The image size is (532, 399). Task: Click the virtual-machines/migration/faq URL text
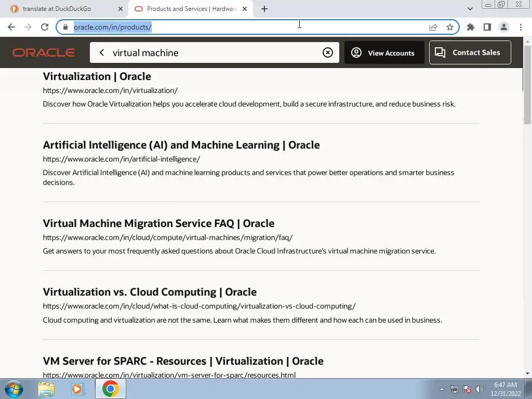pyautogui.click(x=168, y=237)
